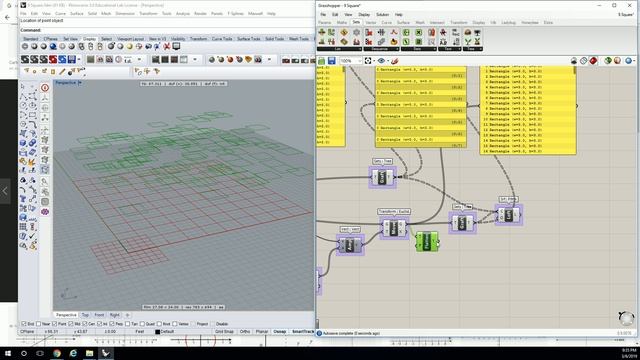Click the monitor icon in Rhino Display toolbar
This screenshot has width=640, height=360.
click(176, 47)
